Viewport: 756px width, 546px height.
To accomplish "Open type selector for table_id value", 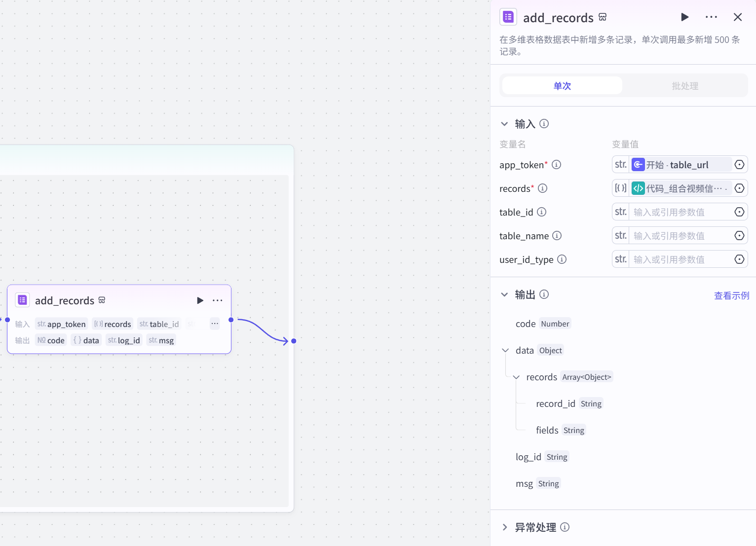I will [621, 212].
